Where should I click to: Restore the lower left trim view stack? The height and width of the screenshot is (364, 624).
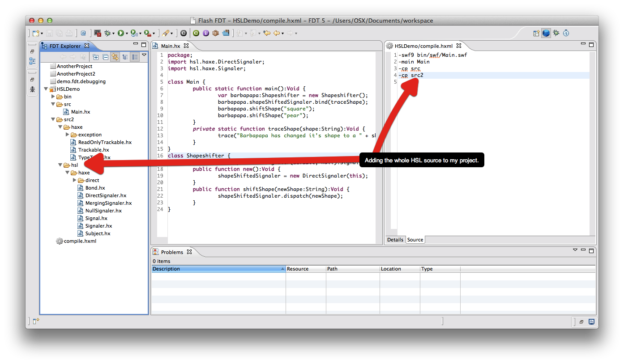pyautogui.click(x=32, y=80)
